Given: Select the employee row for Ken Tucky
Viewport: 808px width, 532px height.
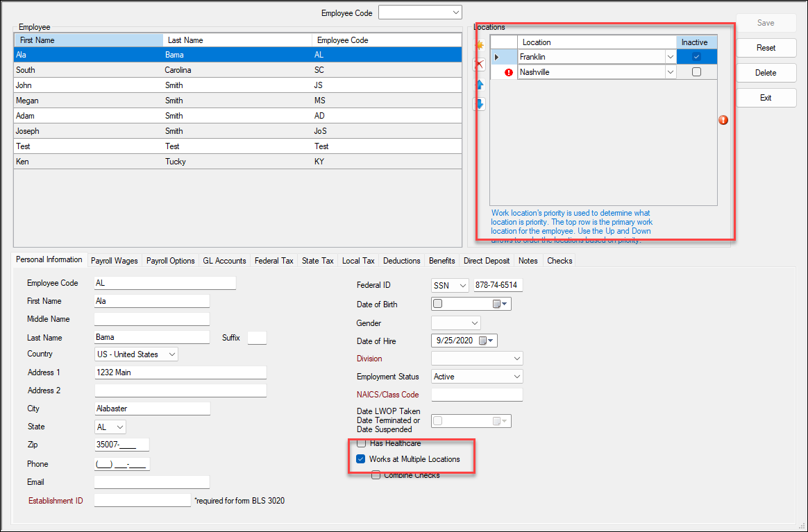Looking at the screenshot, I should [139, 161].
